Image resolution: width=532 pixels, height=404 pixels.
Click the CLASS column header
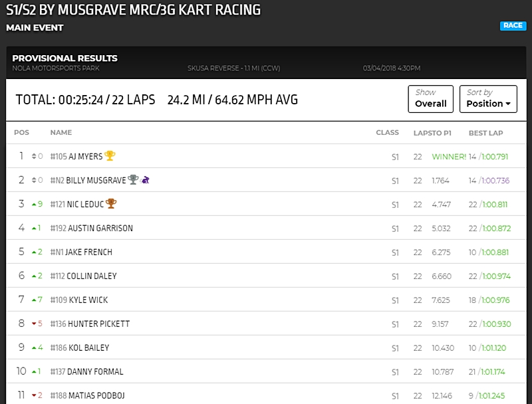pyautogui.click(x=387, y=133)
